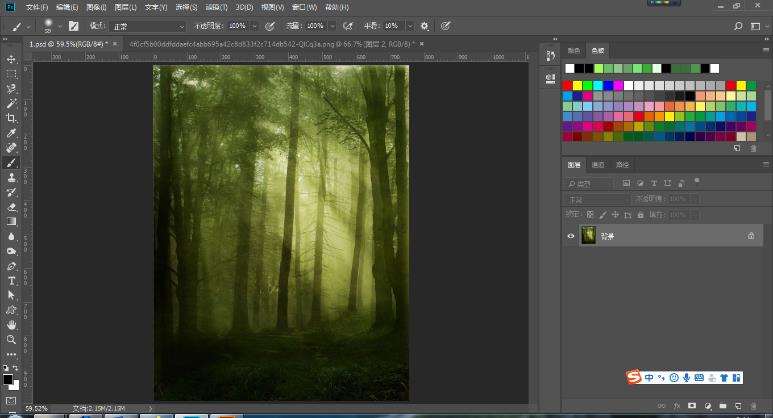This screenshot has height=418, width=773.
Task: Pick the pure red swatch in Swatches panel
Action: click(x=569, y=86)
